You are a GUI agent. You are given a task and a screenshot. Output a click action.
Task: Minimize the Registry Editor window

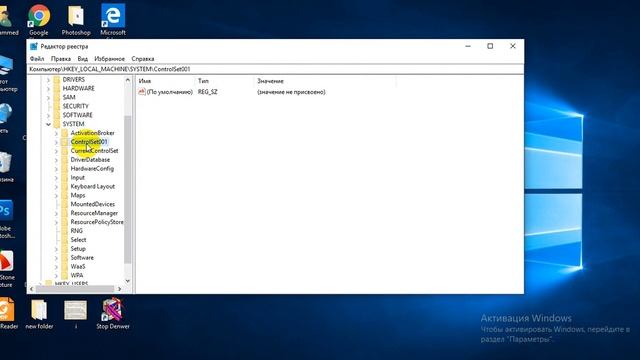[x=468, y=46]
